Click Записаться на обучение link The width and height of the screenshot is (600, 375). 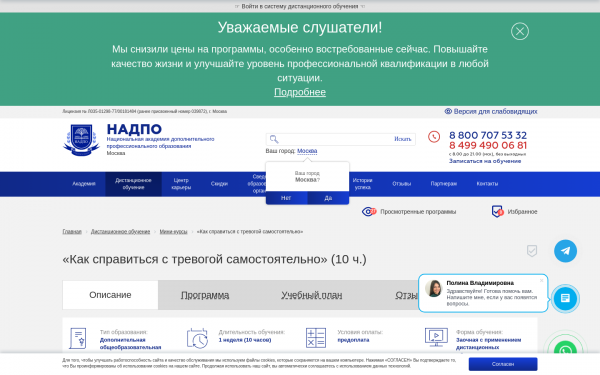click(485, 161)
